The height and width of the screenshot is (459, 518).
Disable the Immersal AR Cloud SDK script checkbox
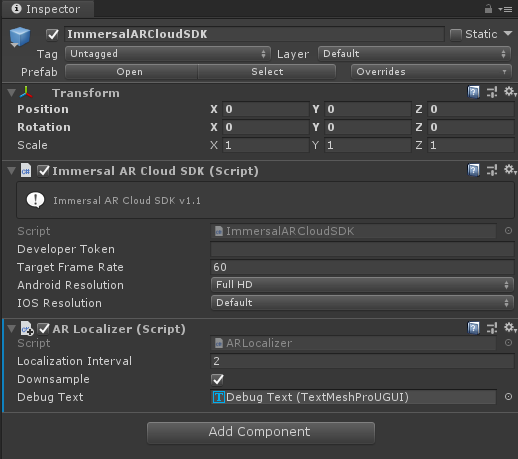pos(43,171)
